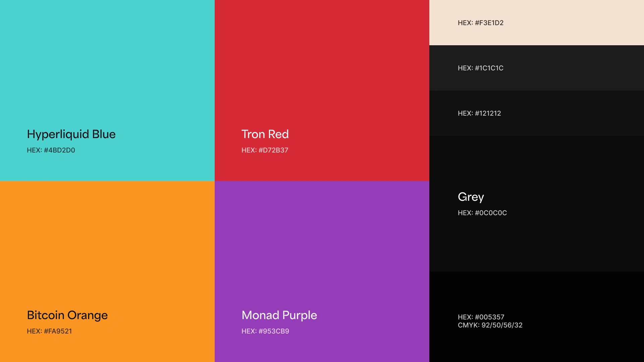644x362 pixels.
Task: Click the HEX: #FA9521 label
Action: click(x=49, y=331)
